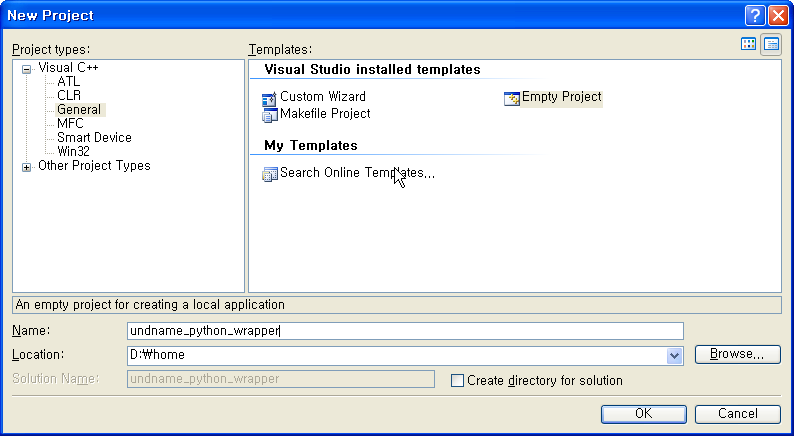Open the Browse... location dialog

[x=738, y=354]
